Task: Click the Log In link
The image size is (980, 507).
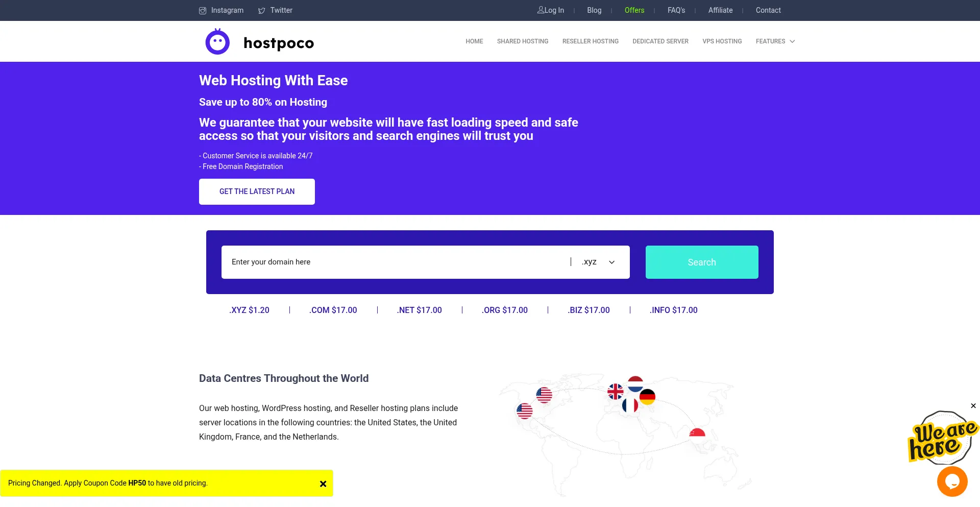Action: (x=554, y=10)
